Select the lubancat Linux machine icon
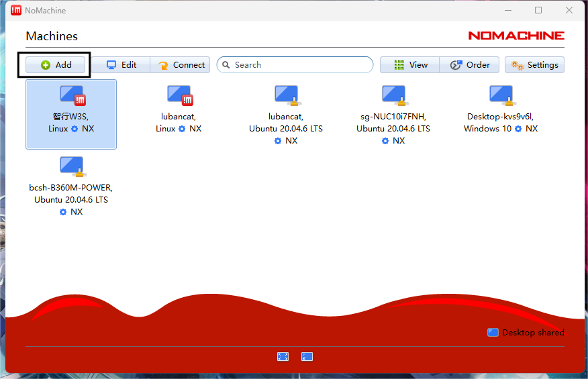The image size is (588, 379). [x=180, y=95]
